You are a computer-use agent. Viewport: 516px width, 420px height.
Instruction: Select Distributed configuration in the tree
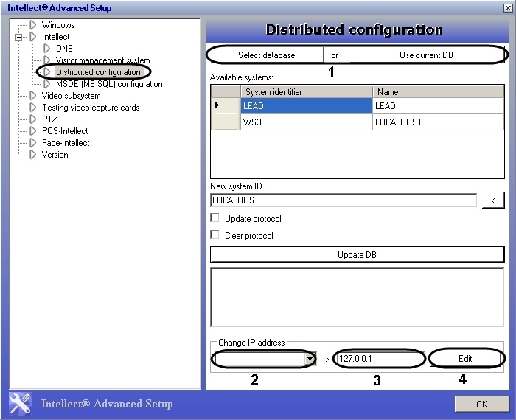point(98,72)
